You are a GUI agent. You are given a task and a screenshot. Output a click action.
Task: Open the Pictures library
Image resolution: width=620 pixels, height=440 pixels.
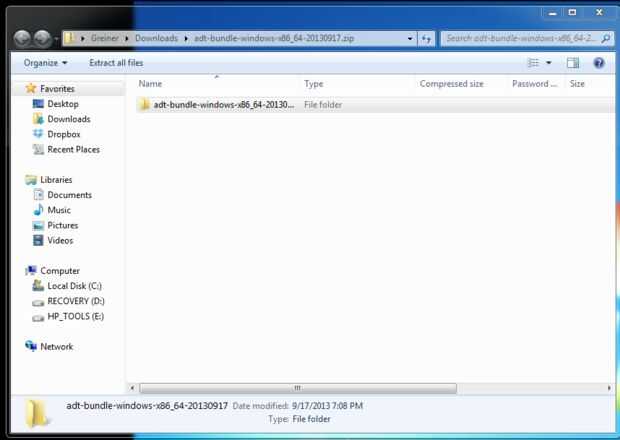(x=62, y=225)
